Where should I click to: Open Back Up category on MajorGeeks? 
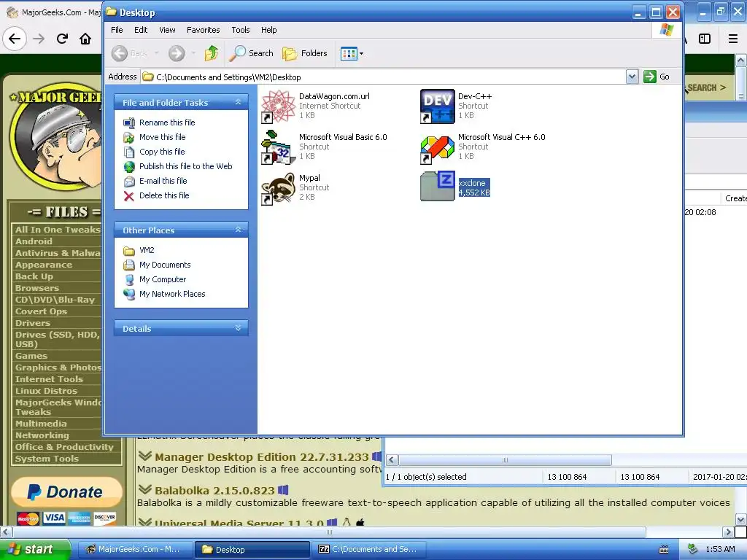[x=34, y=276]
